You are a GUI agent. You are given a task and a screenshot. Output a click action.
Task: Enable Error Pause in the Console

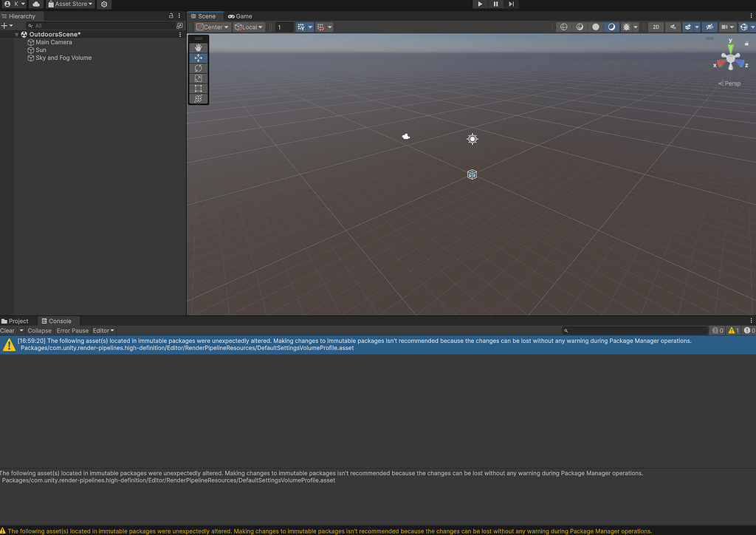pos(72,330)
